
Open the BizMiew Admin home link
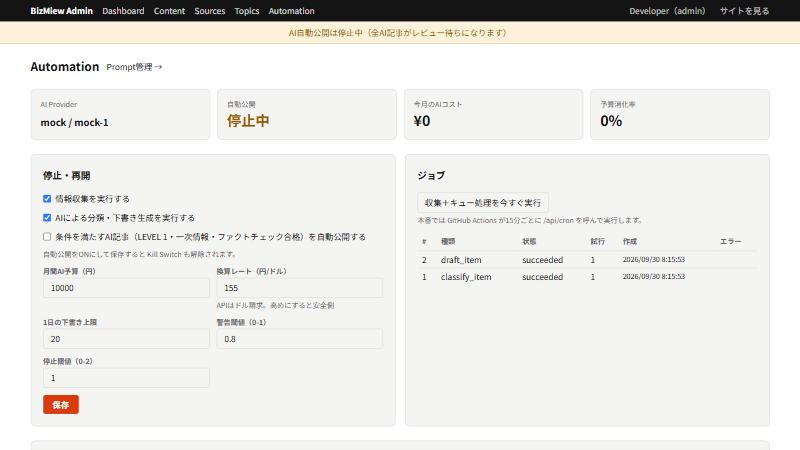pyautogui.click(x=61, y=11)
